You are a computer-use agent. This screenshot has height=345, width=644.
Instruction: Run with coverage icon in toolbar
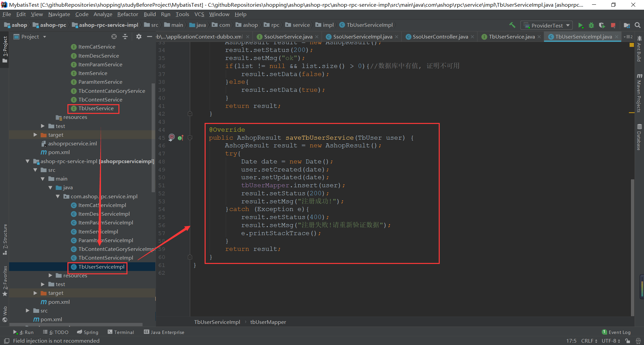click(602, 25)
